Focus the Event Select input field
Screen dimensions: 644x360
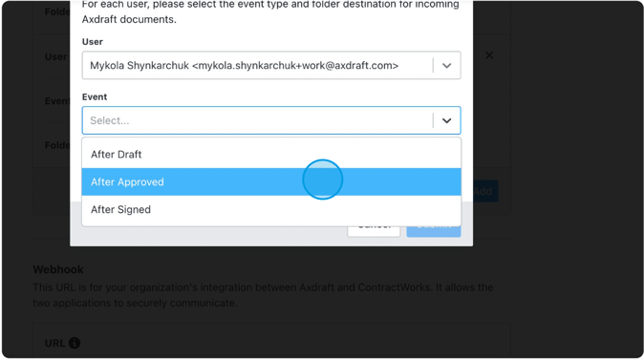point(271,120)
